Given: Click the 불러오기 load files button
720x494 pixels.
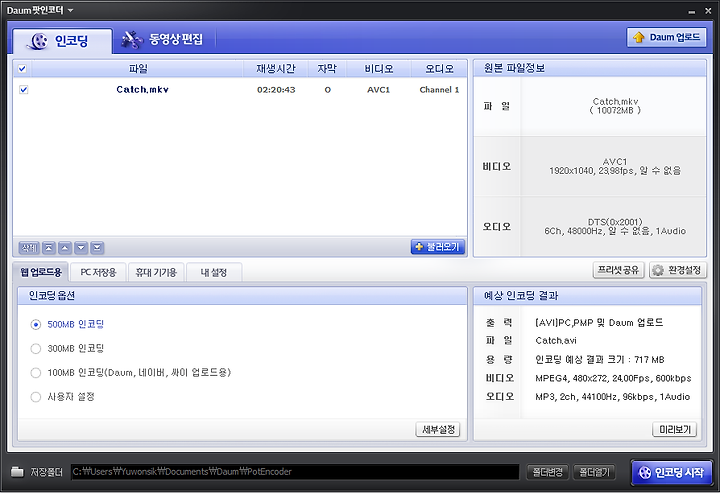Looking at the screenshot, I should click(x=438, y=247).
